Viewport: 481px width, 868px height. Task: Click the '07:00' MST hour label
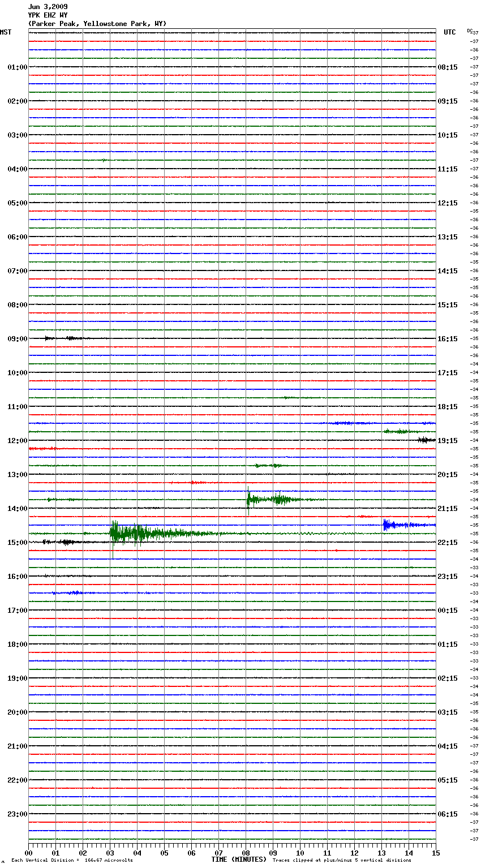pos(18,271)
